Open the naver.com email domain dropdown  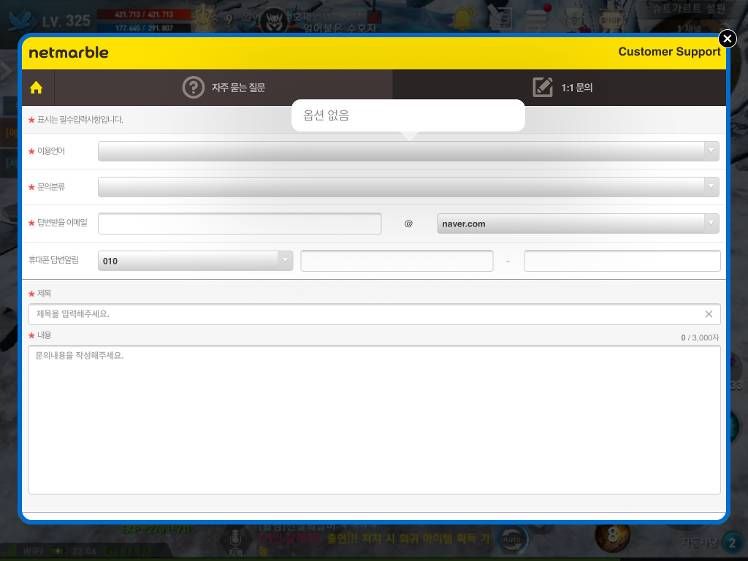pos(578,224)
